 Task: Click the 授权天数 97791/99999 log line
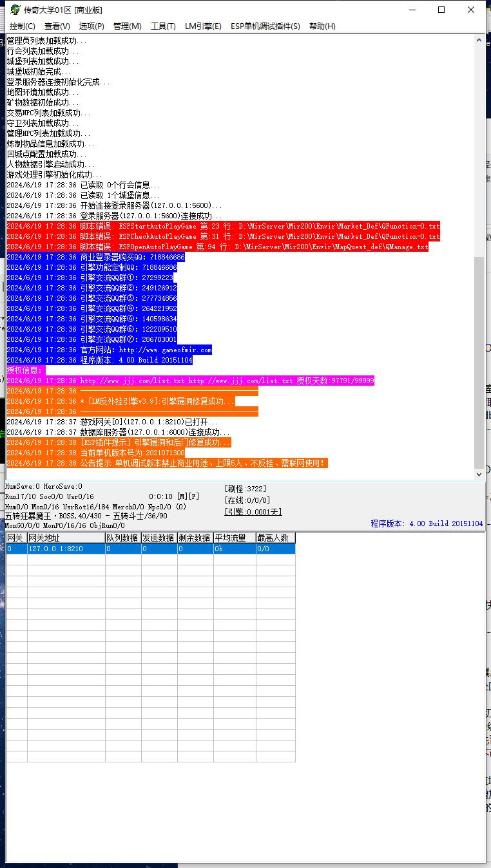190,381
